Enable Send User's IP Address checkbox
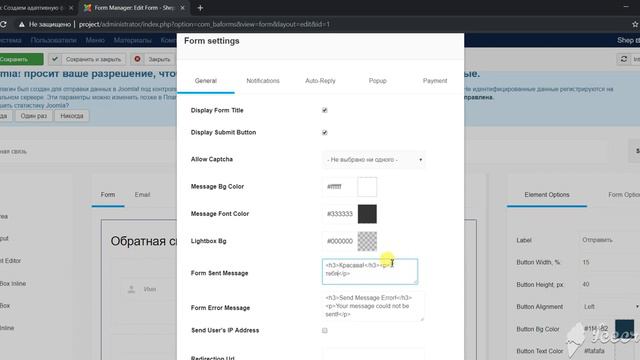Image resolution: width=640 pixels, height=360 pixels. pyautogui.click(x=324, y=331)
